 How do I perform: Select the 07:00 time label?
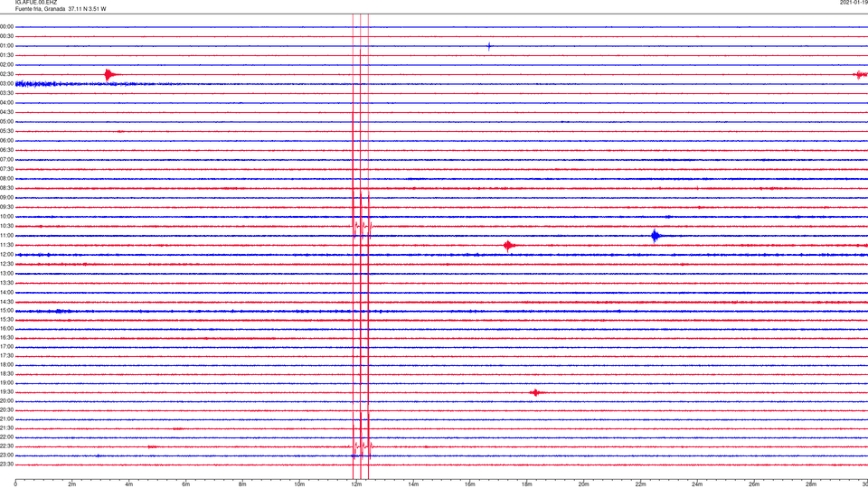tap(6, 159)
